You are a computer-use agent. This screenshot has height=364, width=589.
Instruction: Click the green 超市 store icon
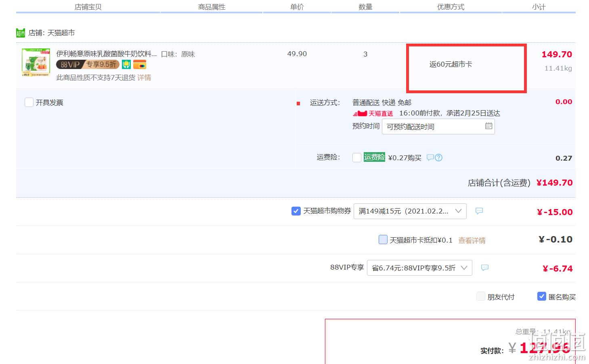tap(21, 33)
